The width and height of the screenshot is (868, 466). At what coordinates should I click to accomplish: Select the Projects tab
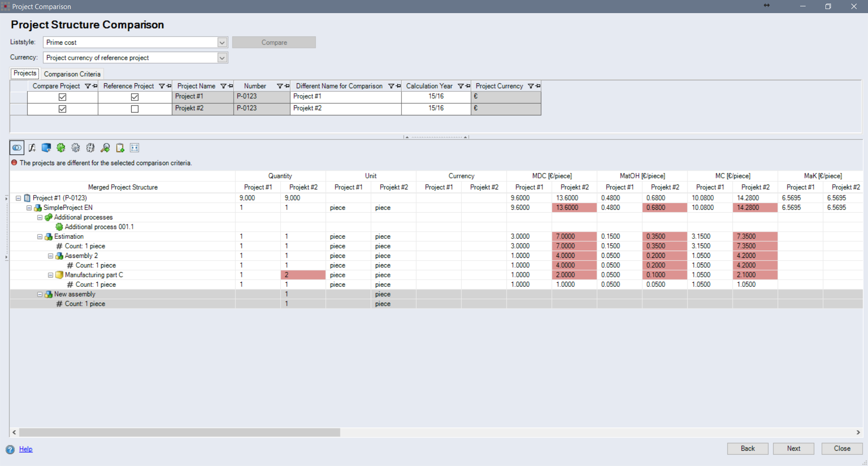[x=25, y=73]
